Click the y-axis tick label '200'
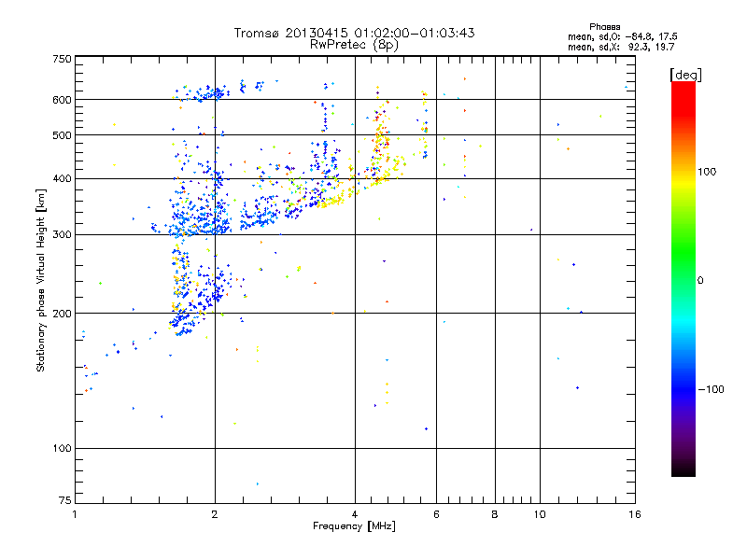Screen dimensions: 747x560 click(x=62, y=314)
